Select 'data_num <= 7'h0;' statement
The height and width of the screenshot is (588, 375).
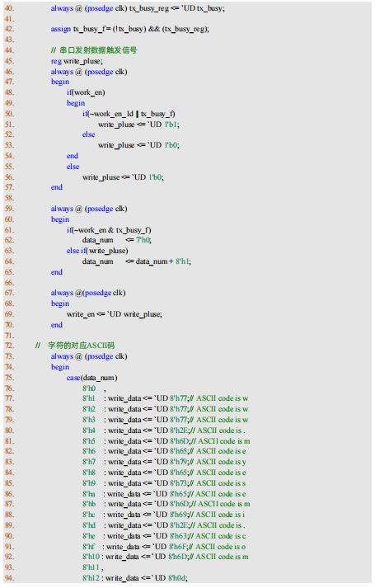tap(117, 240)
